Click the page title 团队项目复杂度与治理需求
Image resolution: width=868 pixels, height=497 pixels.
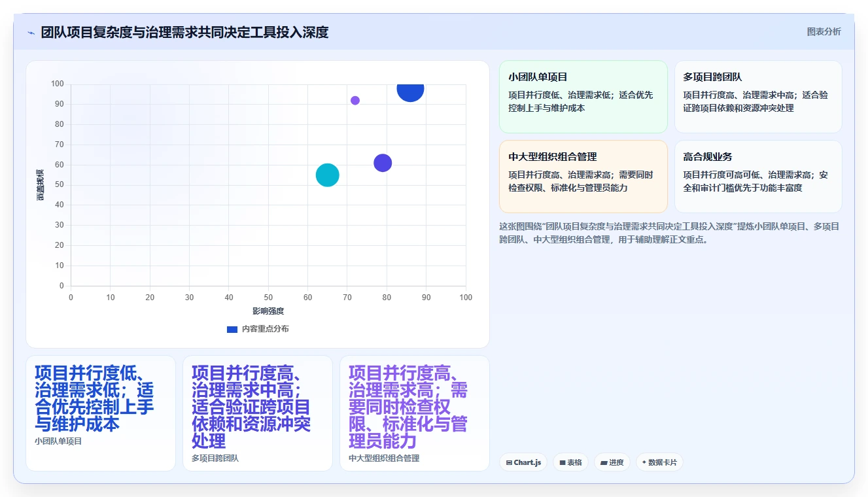pyautogui.click(x=184, y=32)
